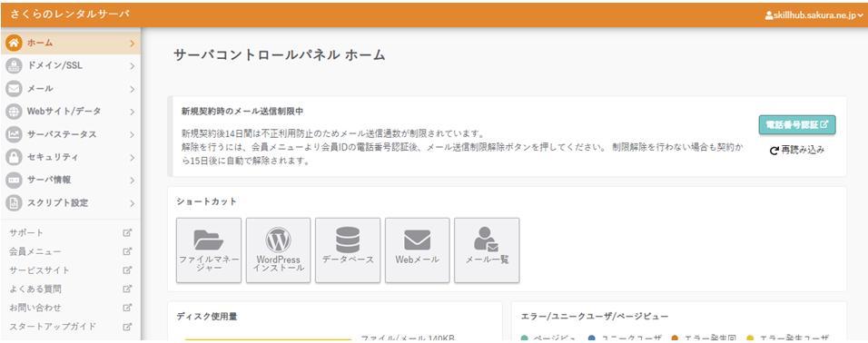Image resolution: width=868 pixels, height=343 pixels.
Task: Select サーバ情報 in the sidebar menu
Action: pos(70,180)
